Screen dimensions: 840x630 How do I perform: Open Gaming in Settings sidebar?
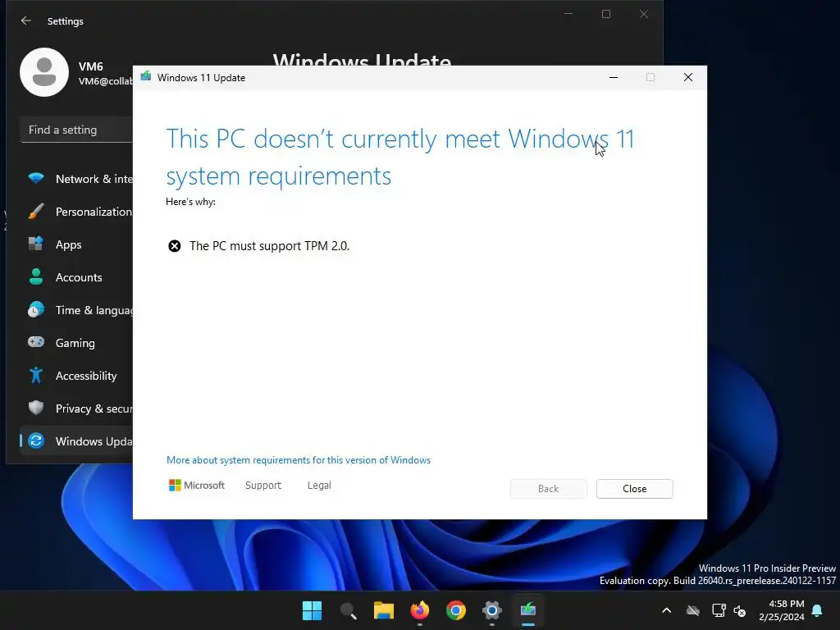pos(76,343)
